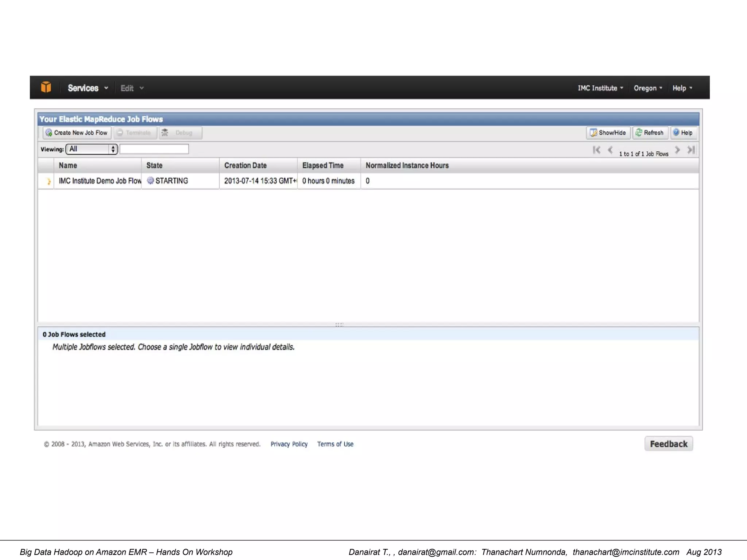Click the job flow filter text field

[154, 149]
